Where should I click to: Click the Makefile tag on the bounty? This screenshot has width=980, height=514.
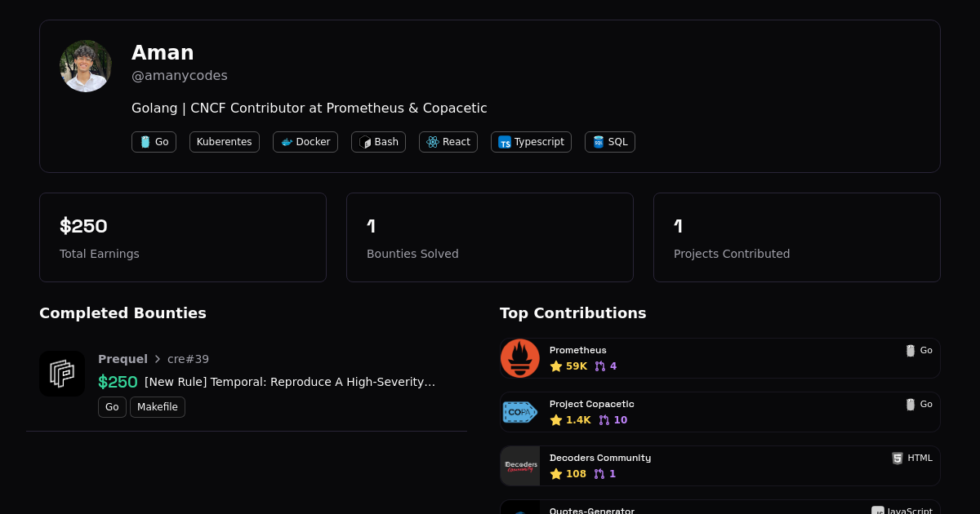coord(158,407)
